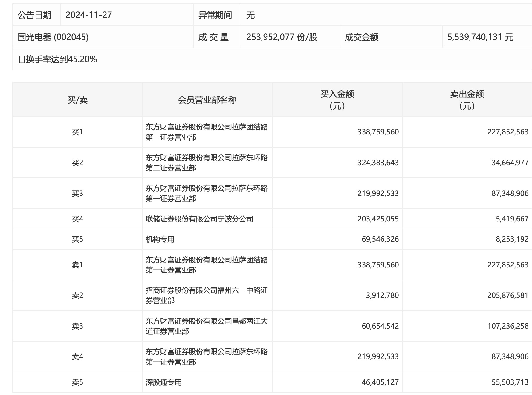The image size is (532, 395).
Task: Select the 买3 row label
Action: (x=77, y=193)
